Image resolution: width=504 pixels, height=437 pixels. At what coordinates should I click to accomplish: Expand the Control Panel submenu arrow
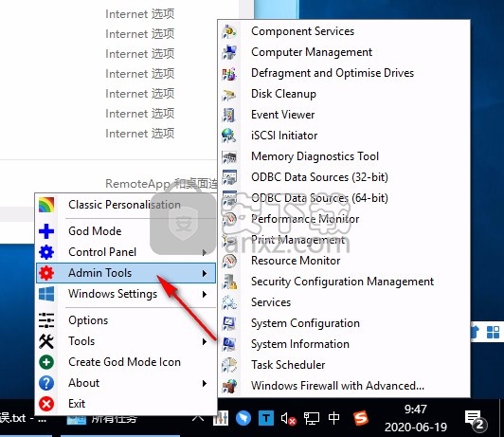click(x=205, y=252)
